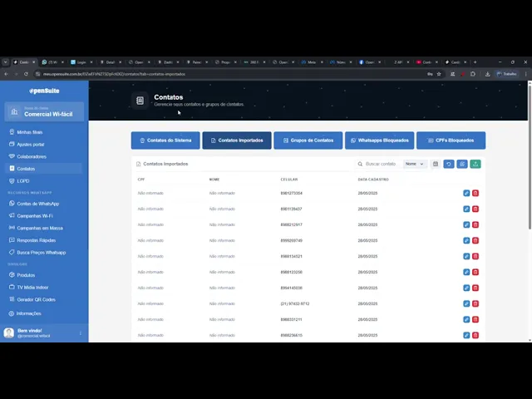Edit the contact 8988331211
532x399 pixels.
click(x=466, y=319)
